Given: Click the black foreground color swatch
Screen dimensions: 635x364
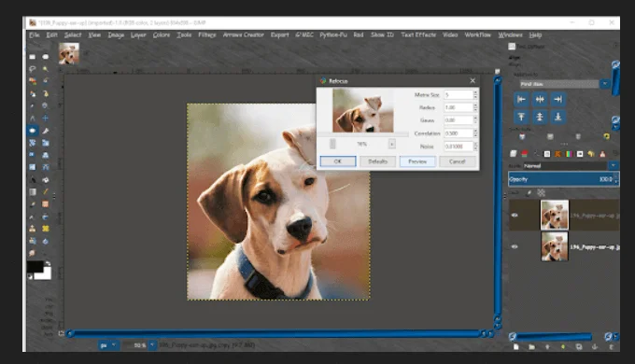Looking at the screenshot, I should pos(35,267).
